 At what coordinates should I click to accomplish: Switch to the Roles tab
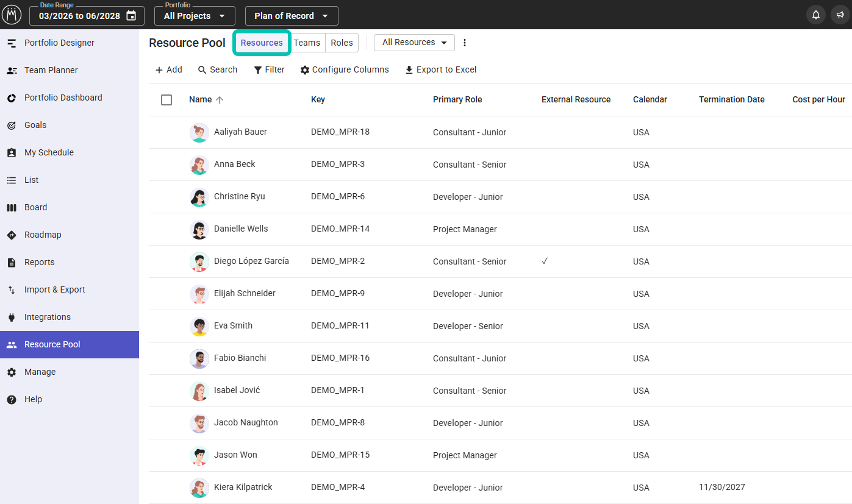[x=342, y=43]
